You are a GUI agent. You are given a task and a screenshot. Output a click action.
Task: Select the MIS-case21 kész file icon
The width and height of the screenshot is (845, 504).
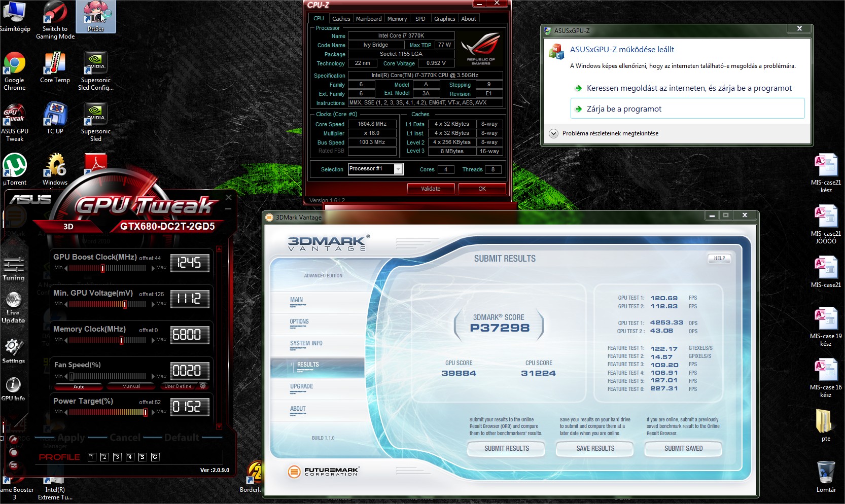click(826, 174)
